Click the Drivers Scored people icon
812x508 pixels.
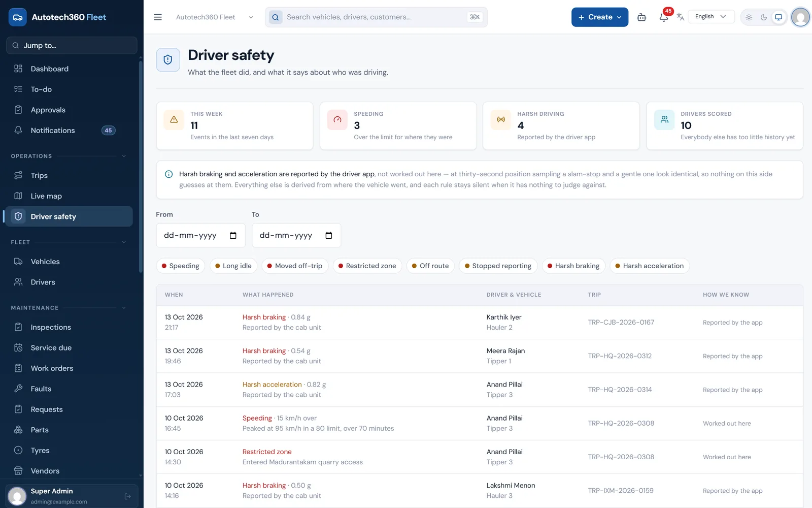664,120
